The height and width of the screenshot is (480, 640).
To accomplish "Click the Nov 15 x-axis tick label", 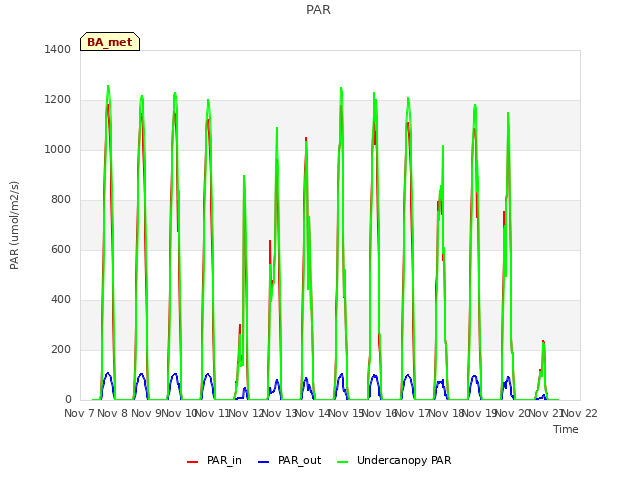I will [x=346, y=413].
